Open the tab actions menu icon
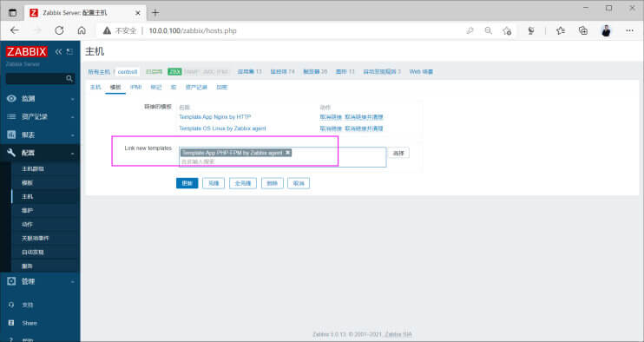644x342 pixels. tap(13, 13)
